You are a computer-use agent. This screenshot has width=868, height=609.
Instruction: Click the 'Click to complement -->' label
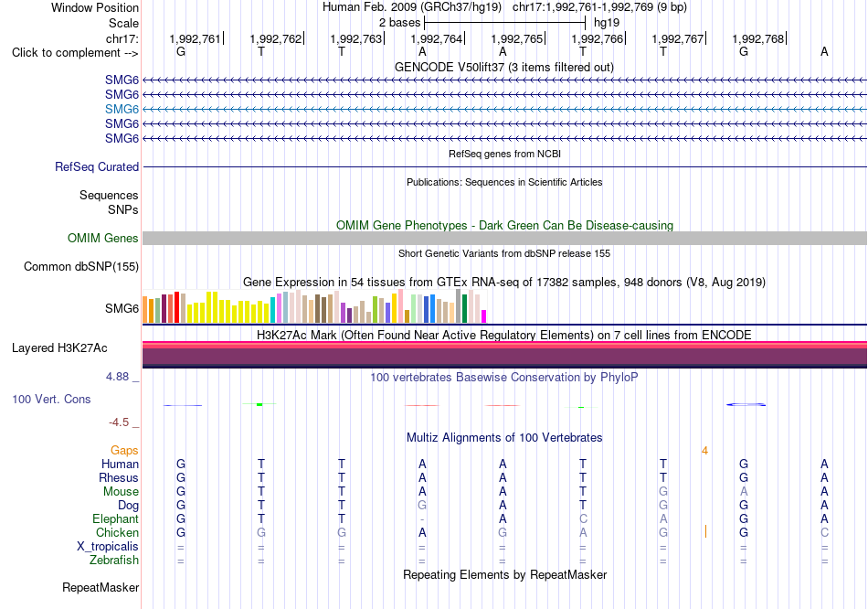[x=75, y=53]
